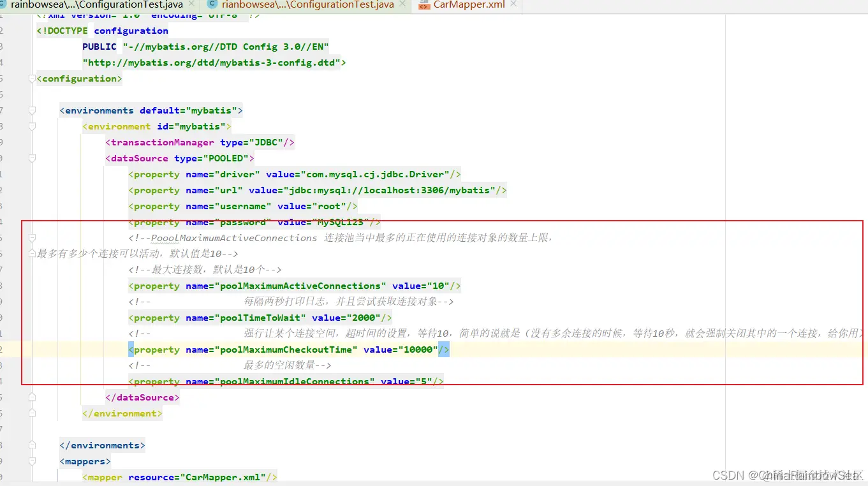Collapse the <environment id="mybatis"> fold marker
Screen dimensions: 868x486
coord(32,126)
